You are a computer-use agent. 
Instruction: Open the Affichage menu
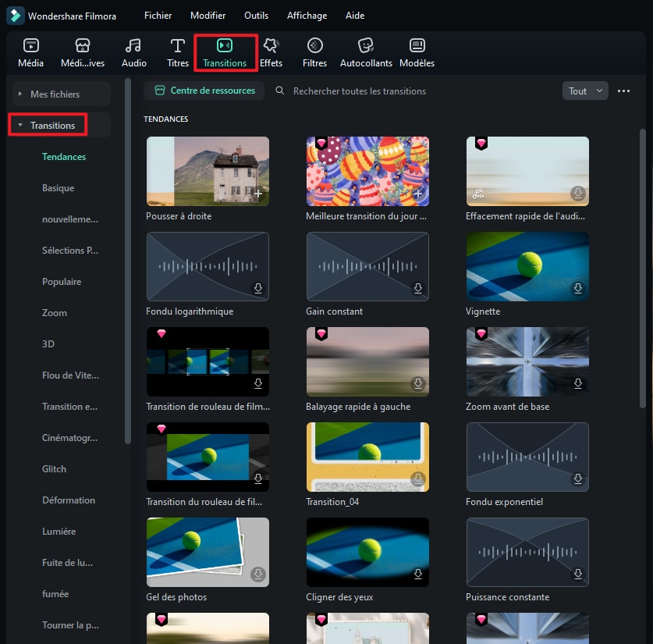point(307,16)
